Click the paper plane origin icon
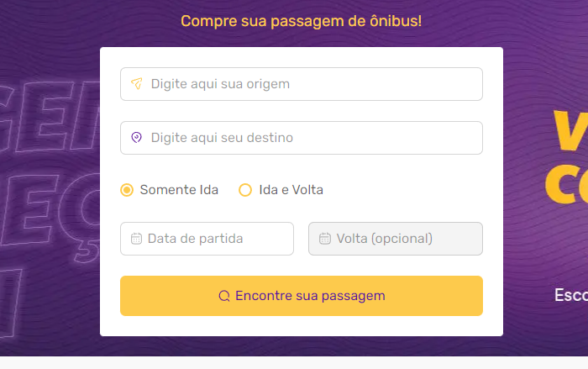Image resolution: width=588 pixels, height=369 pixels. click(137, 84)
